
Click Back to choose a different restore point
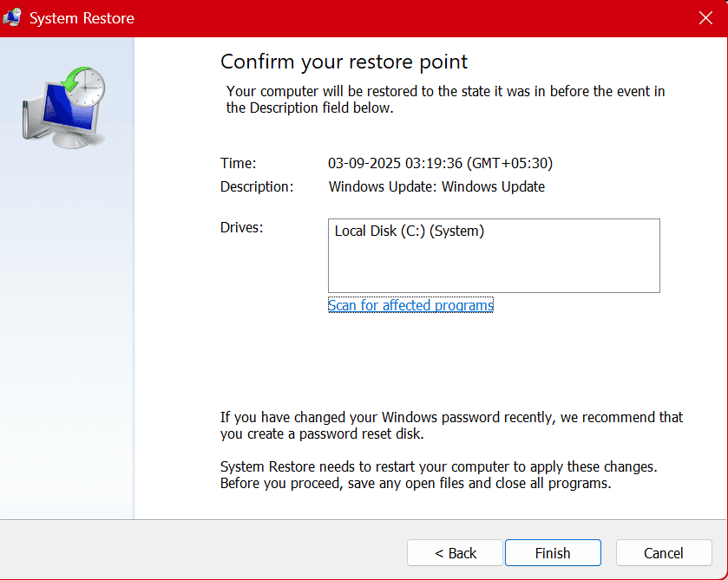pyautogui.click(x=455, y=552)
